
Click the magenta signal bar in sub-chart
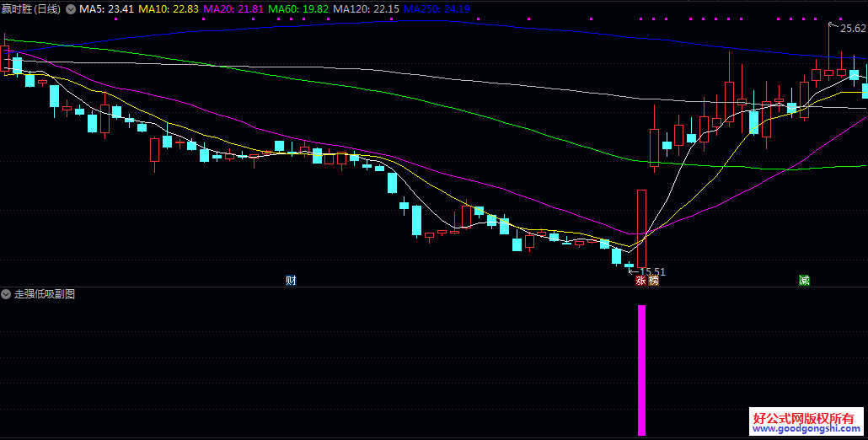pos(641,369)
